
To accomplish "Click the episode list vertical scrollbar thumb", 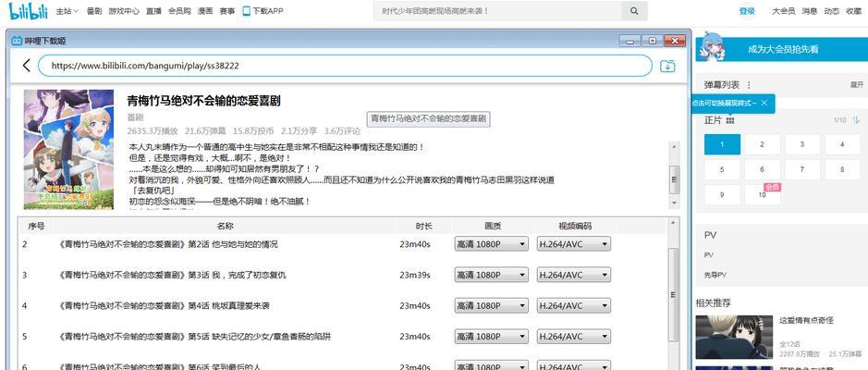I will 674,295.
